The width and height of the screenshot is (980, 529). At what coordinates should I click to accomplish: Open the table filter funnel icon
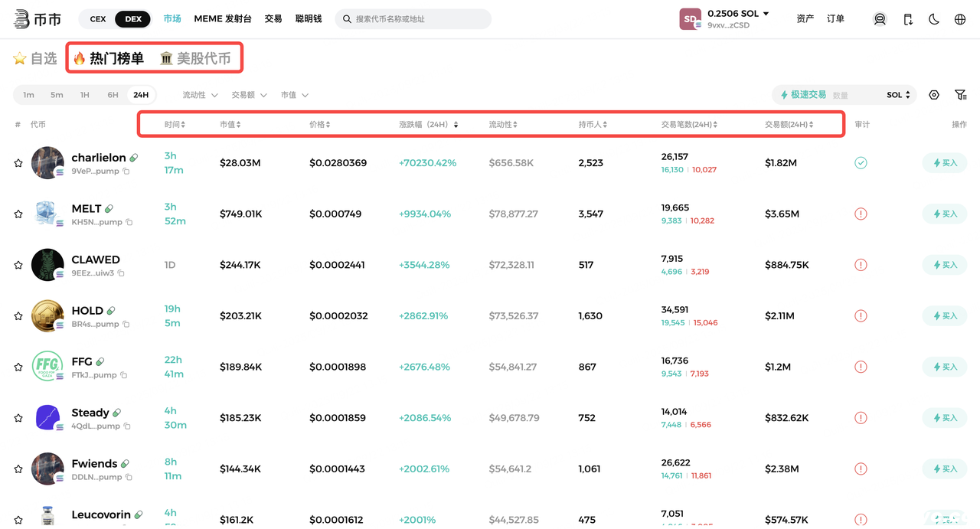960,95
